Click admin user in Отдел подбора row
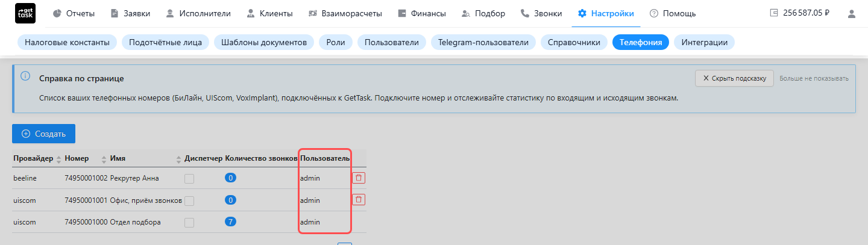The width and height of the screenshot is (868, 245). pos(310,222)
